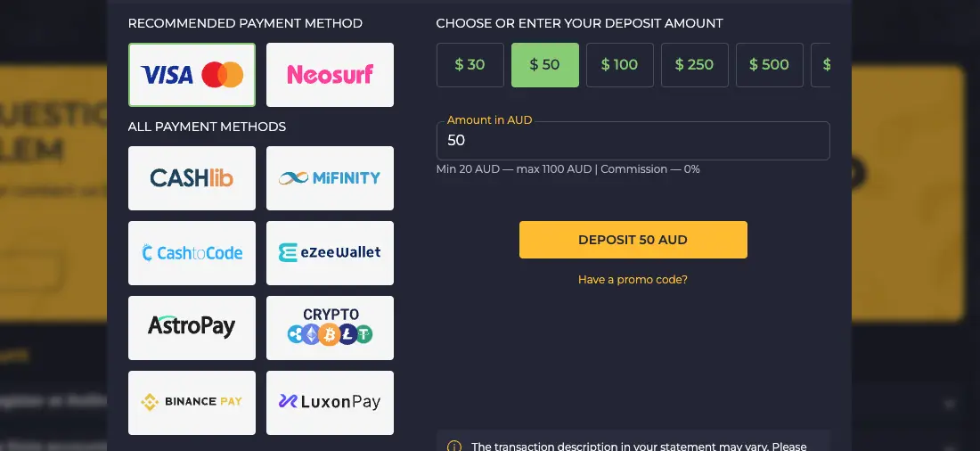
Task: Choose eZeeWallet payment tile
Action: [x=330, y=253]
